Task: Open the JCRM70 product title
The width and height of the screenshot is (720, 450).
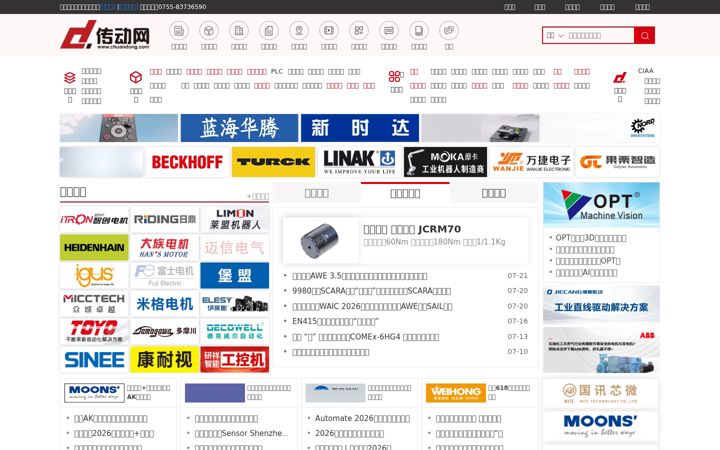Action: coord(412,229)
